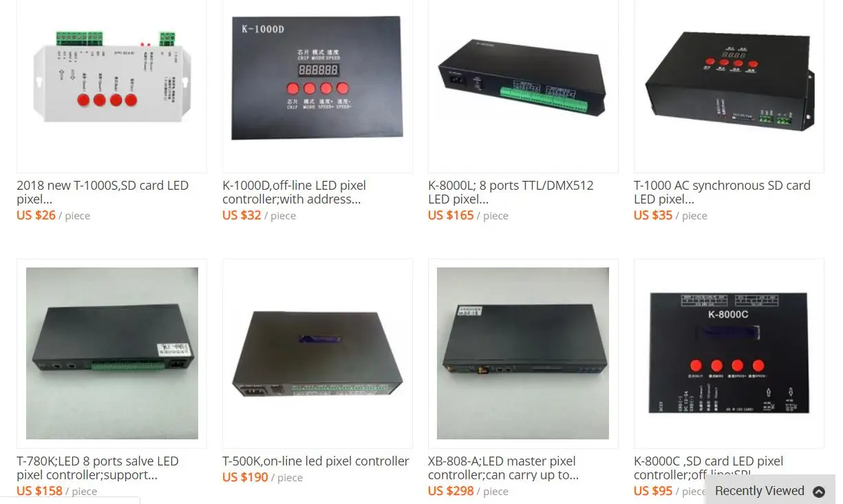Open the 'T-780K;LED 8 ports salve' title link

pyautogui.click(x=98, y=468)
